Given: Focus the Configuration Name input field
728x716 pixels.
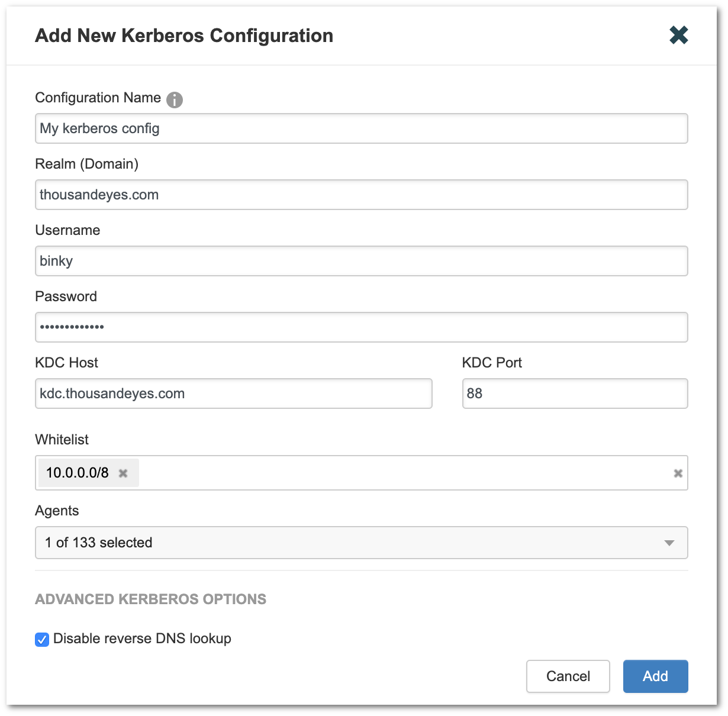Looking at the screenshot, I should click(362, 128).
